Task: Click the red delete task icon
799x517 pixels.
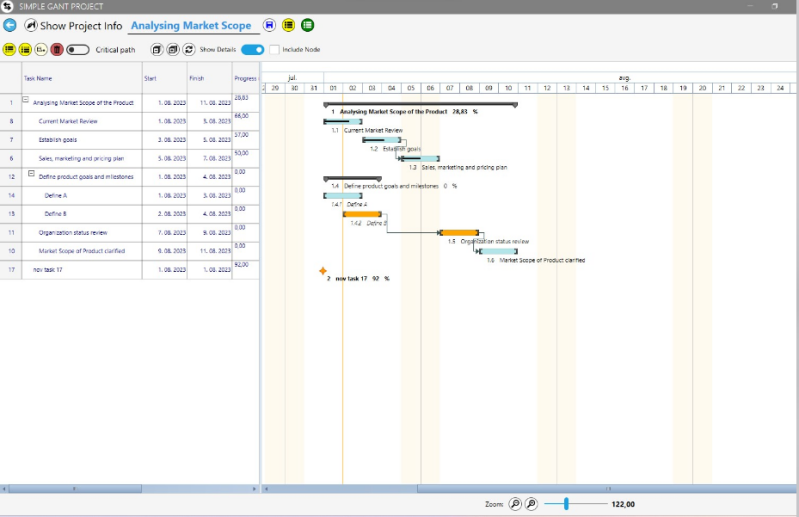Action: tap(57, 49)
